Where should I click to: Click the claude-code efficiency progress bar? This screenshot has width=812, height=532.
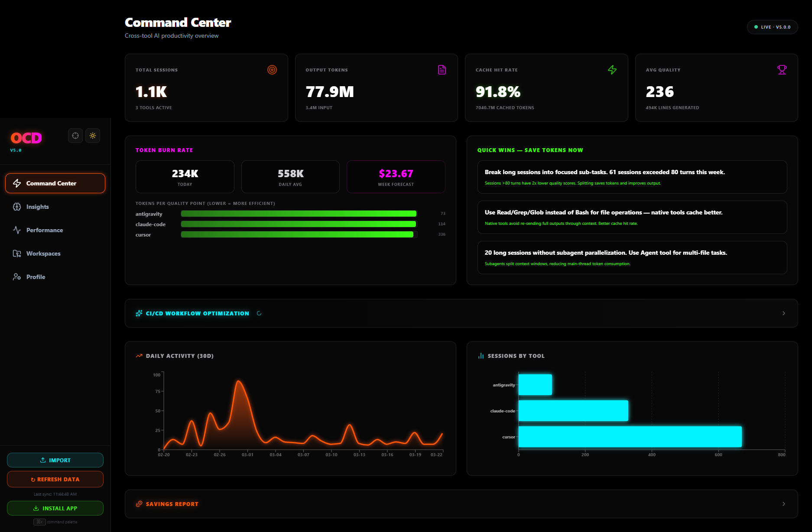coord(299,224)
